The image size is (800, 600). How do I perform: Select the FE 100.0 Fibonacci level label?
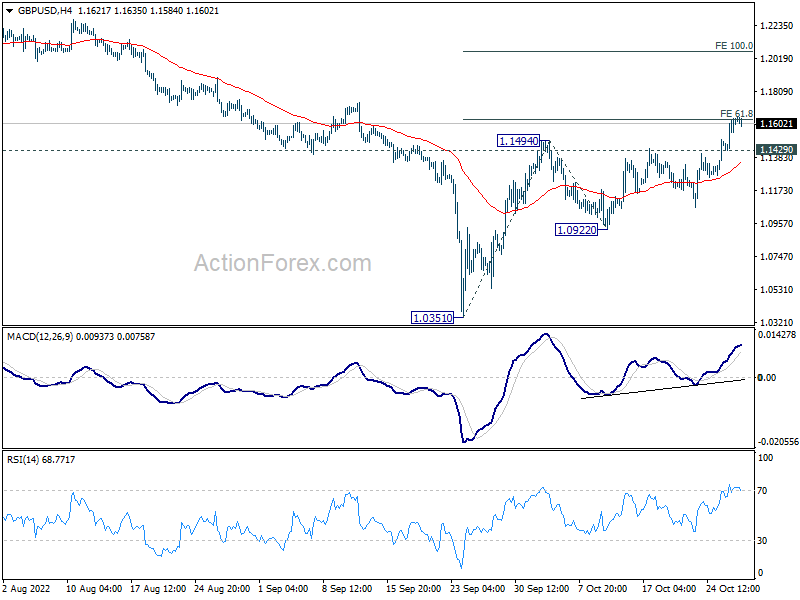(x=734, y=46)
